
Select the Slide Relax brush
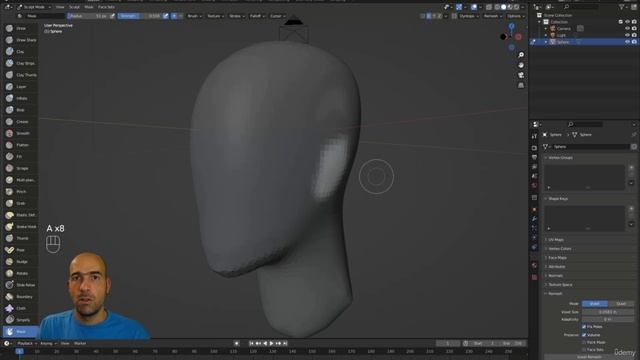20,285
